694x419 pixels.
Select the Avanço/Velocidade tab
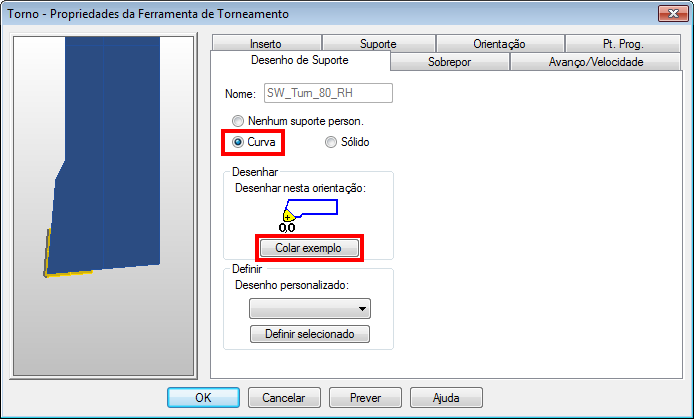click(x=596, y=62)
